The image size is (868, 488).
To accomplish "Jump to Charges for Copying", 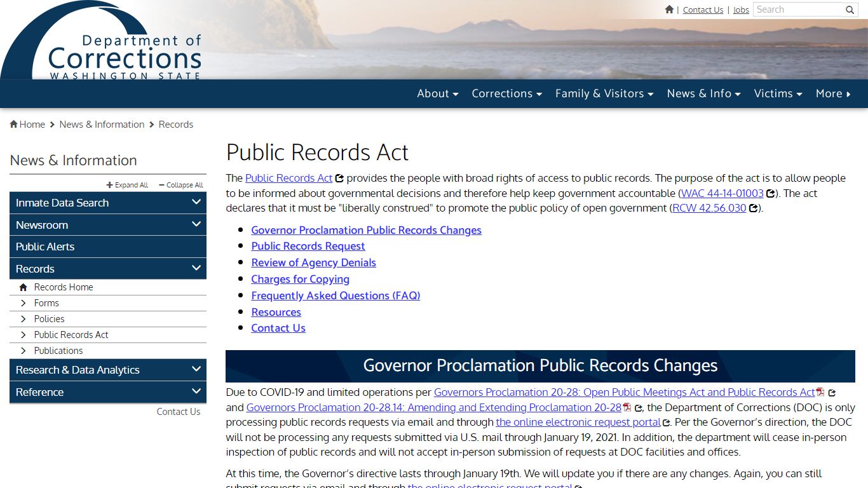I will [x=300, y=279].
